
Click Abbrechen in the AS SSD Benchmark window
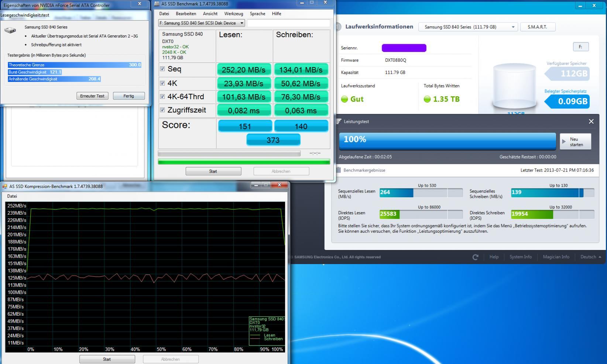(x=281, y=171)
